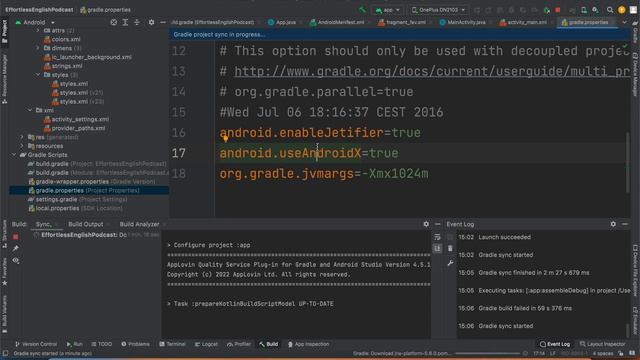Click the Device Manager phone icon in toolbar

584,10
